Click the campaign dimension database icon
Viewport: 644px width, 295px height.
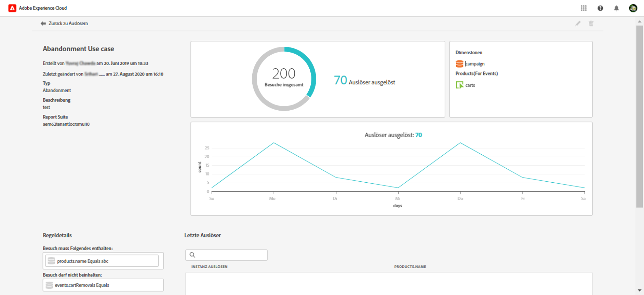pos(459,64)
